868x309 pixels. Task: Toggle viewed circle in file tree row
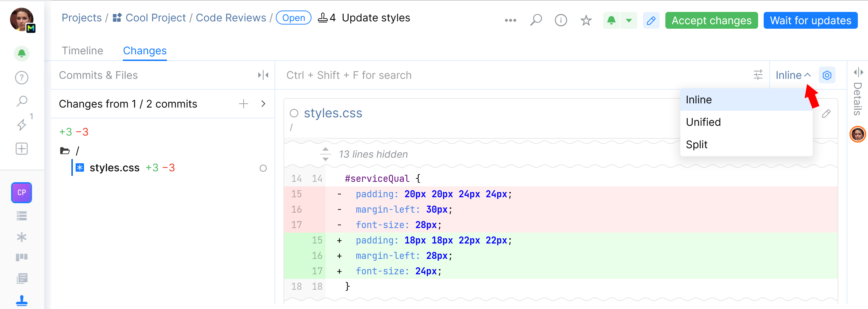(263, 168)
